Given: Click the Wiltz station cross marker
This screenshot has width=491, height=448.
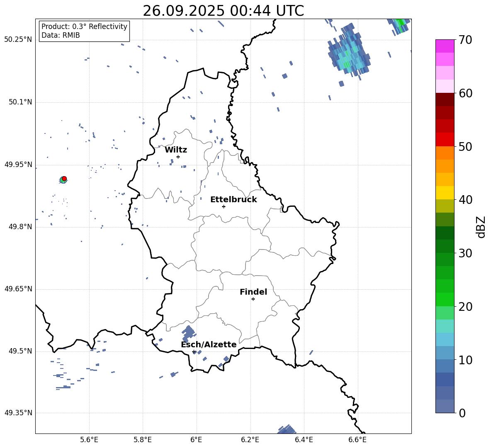Looking at the screenshot, I should [x=178, y=157].
